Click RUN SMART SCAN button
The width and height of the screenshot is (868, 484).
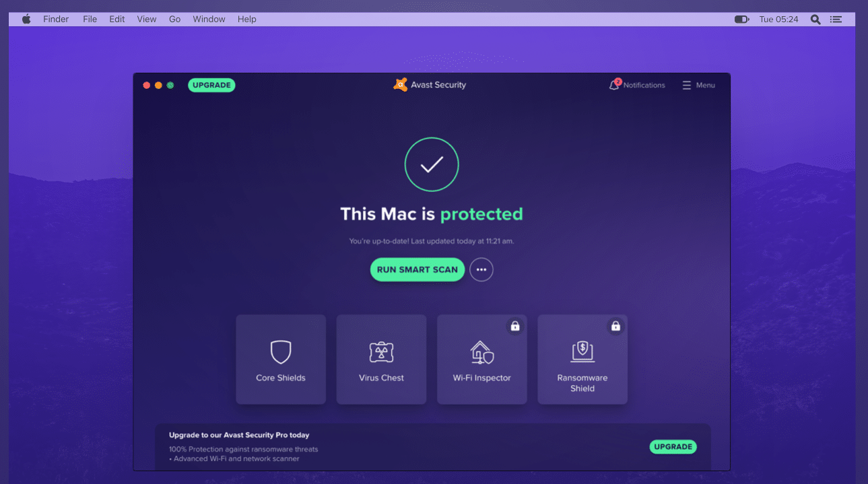click(418, 269)
